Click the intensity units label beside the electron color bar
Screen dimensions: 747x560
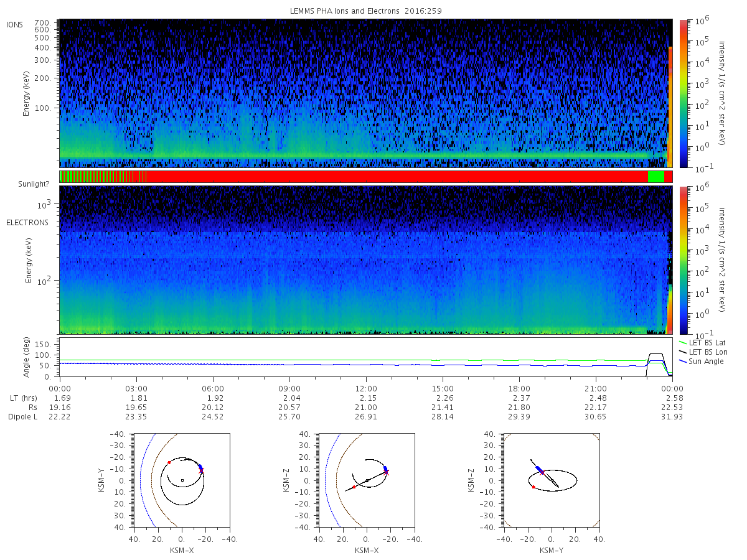click(722, 260)
